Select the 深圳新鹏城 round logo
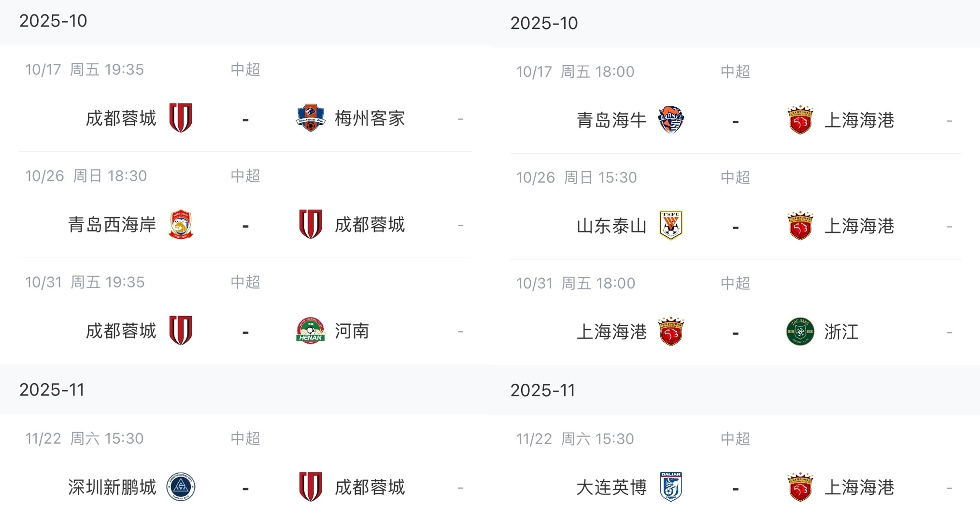The image size is (980, 522). 181,487
